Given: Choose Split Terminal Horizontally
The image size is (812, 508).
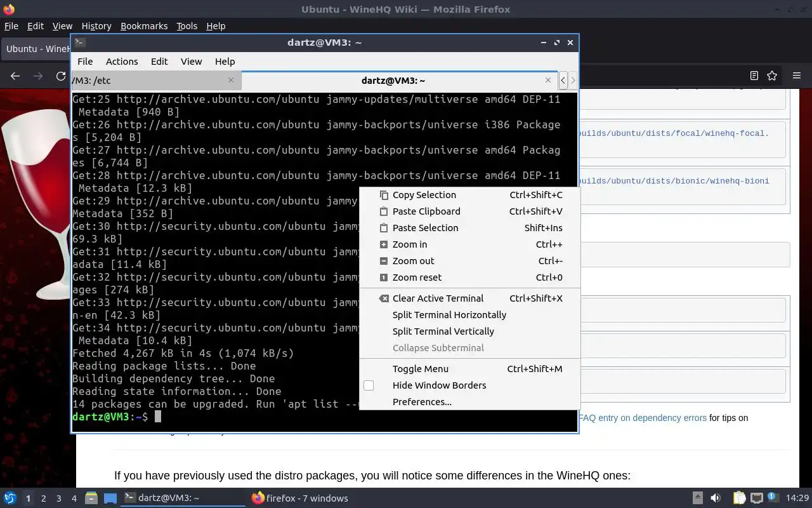Looking at the screenshot, I should (469, 315).
